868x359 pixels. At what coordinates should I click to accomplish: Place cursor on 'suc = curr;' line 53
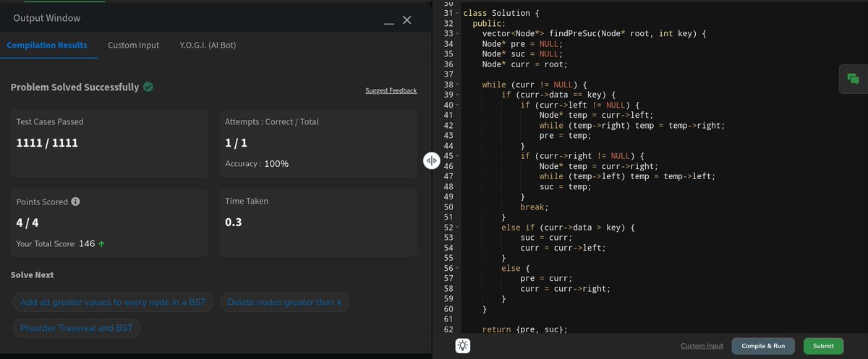(546, 238)
